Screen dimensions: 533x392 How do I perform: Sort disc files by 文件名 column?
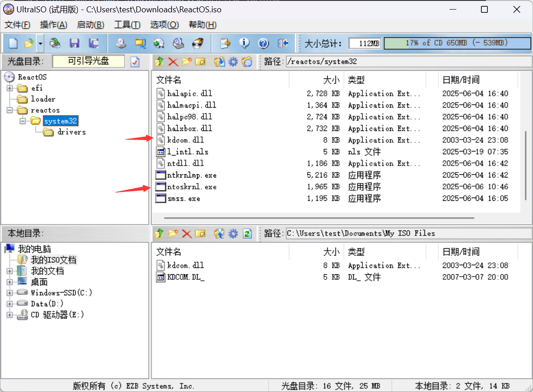(220, 80)
